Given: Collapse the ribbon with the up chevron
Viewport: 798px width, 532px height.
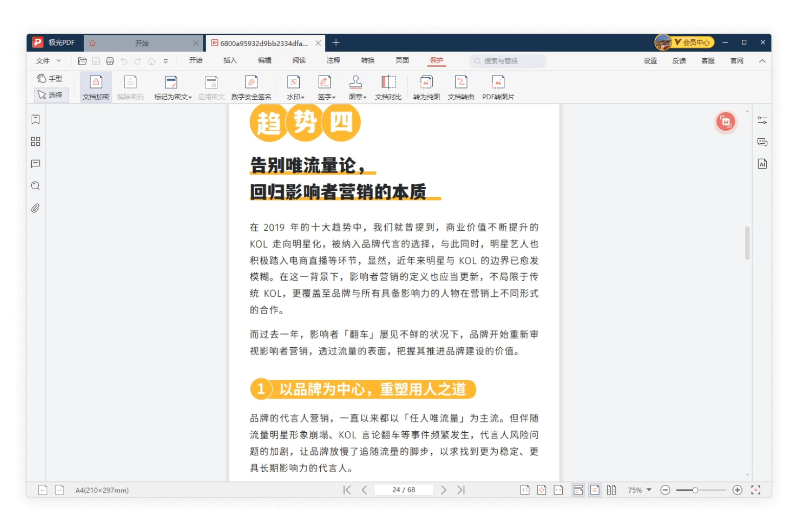Looking at the screenshot, I should [x=762, y=61].
